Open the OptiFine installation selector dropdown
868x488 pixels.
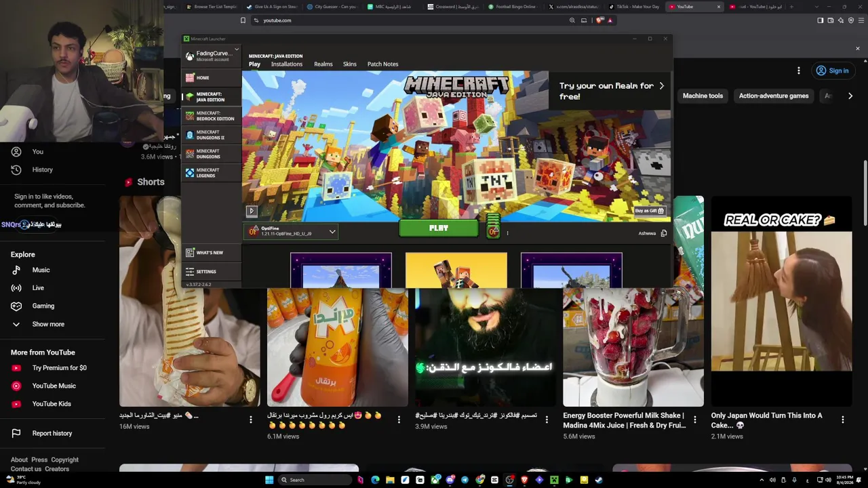point(291,231)
